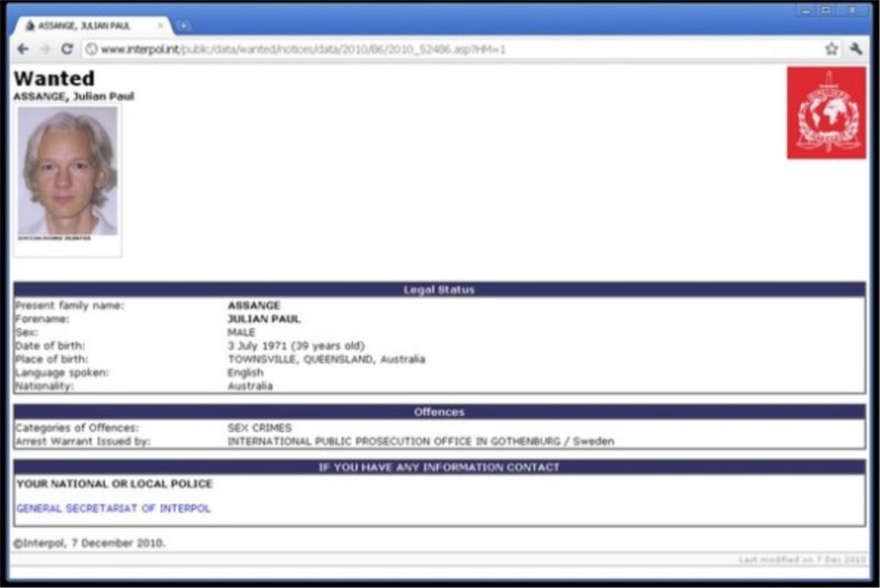Open the wanted person's photo

(67, 171)
